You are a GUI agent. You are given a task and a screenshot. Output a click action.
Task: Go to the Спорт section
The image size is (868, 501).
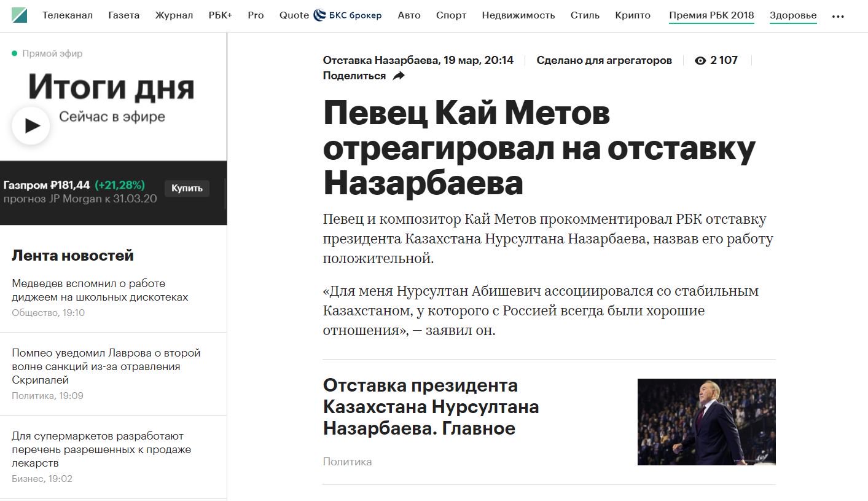coord(452,15)
